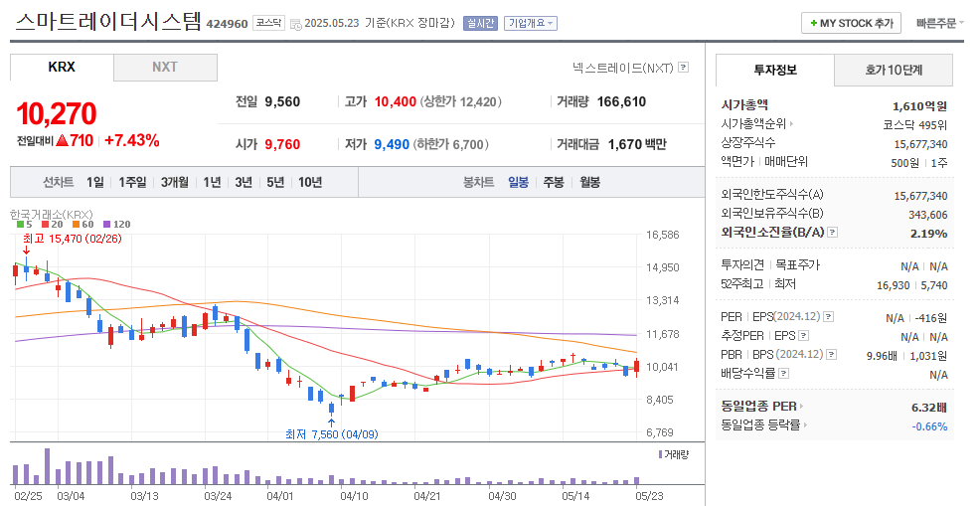980x506 pixels.
Task: Click the 코스닥 495위 ranking value
Action: (915, 125)
